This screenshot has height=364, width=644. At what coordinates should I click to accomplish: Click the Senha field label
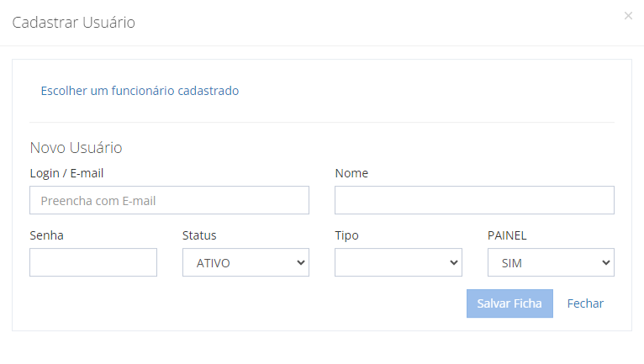[x=46, y=235]
